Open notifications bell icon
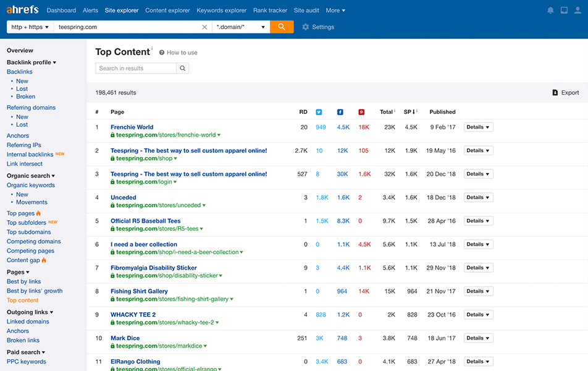This screenshot has width=588, height=371. pos(550,11)
